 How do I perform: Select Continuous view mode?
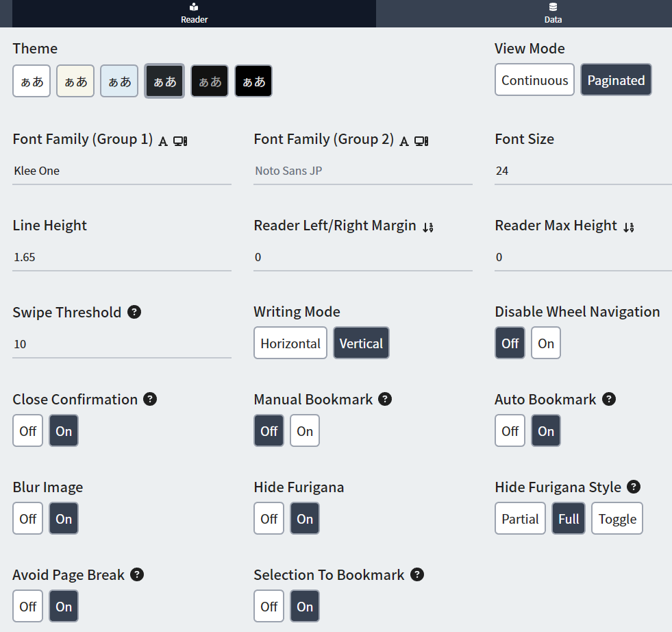pyautogui.click(x=534, y=80)
